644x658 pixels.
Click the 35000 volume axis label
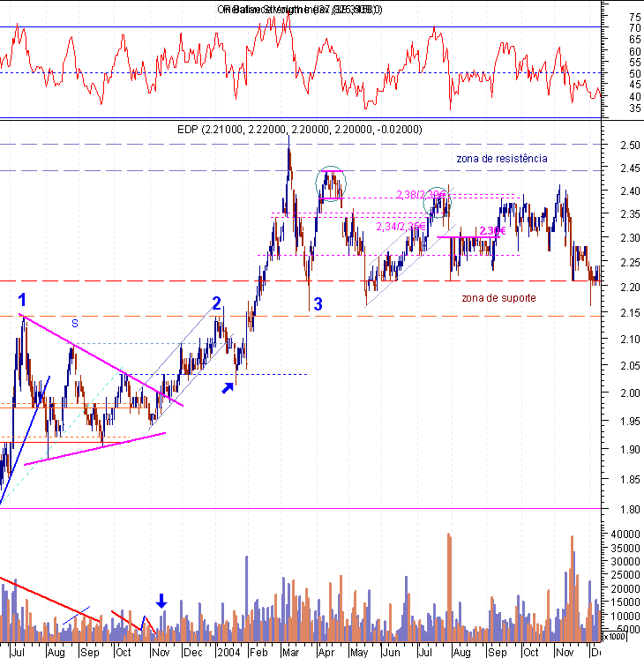tap(625, 548)
